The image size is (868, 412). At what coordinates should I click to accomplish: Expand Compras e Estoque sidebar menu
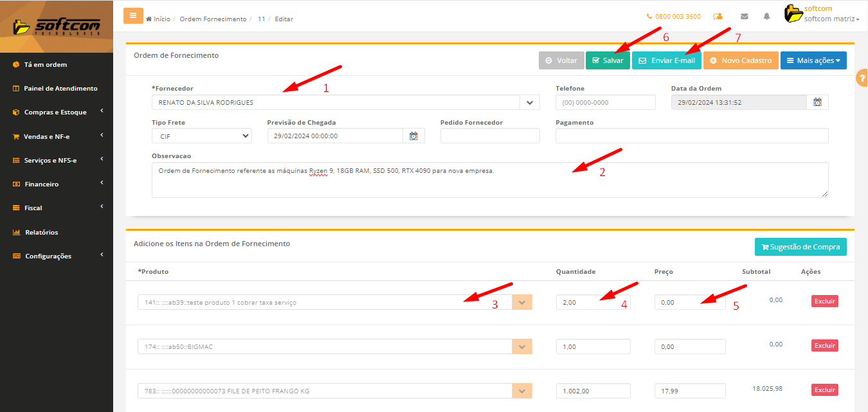pyautogui.click(x=55, y=112)
